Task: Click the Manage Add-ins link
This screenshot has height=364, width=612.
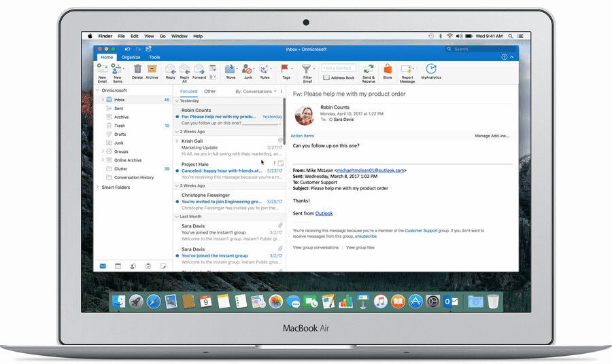Action: coord(492,136)
